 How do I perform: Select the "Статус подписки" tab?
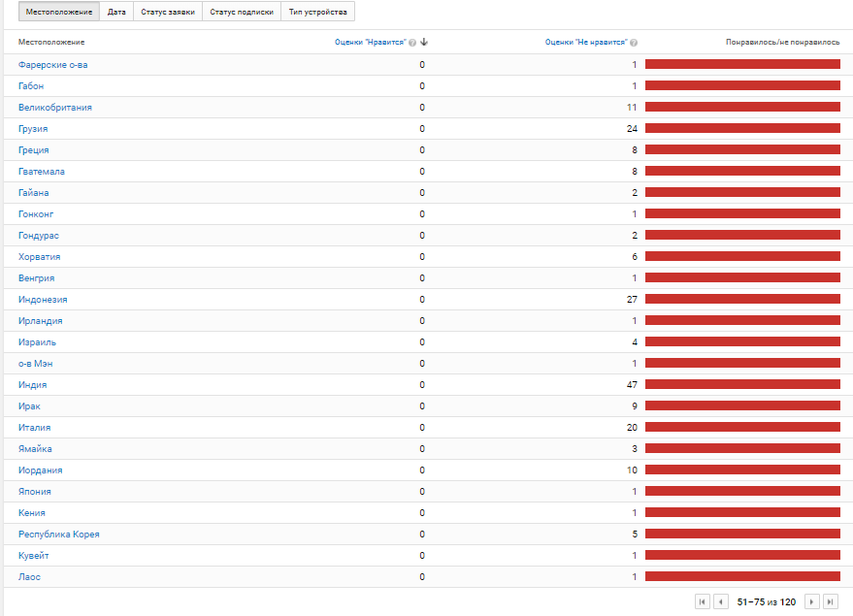[x=241, y=12]
